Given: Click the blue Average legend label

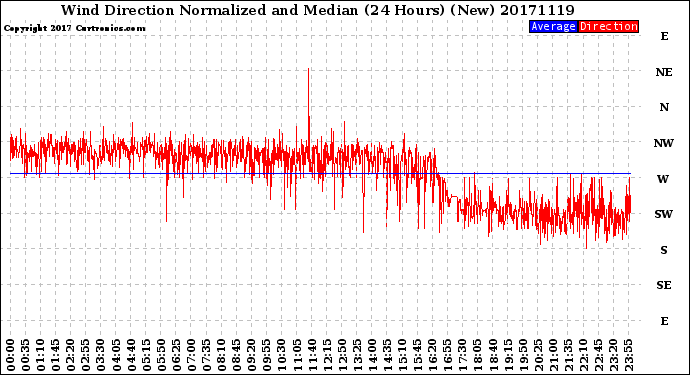Looking at the screenshot, I should click(553, 26).
